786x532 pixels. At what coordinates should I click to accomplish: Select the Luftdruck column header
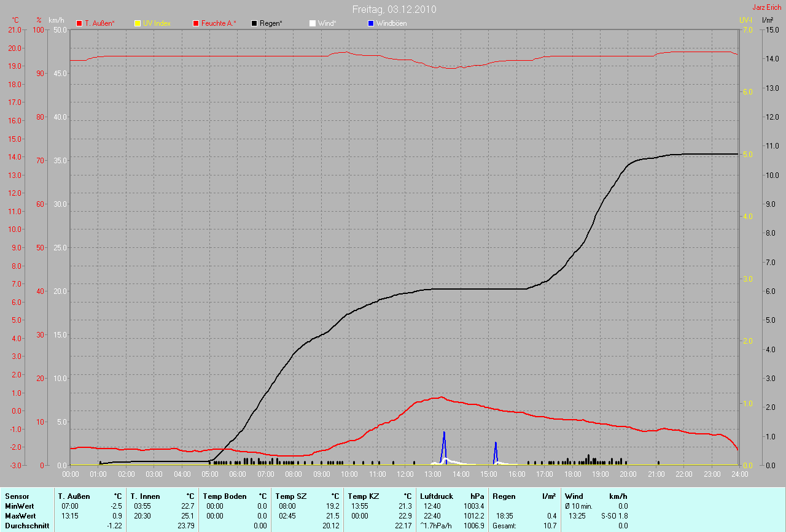(437, 496)
